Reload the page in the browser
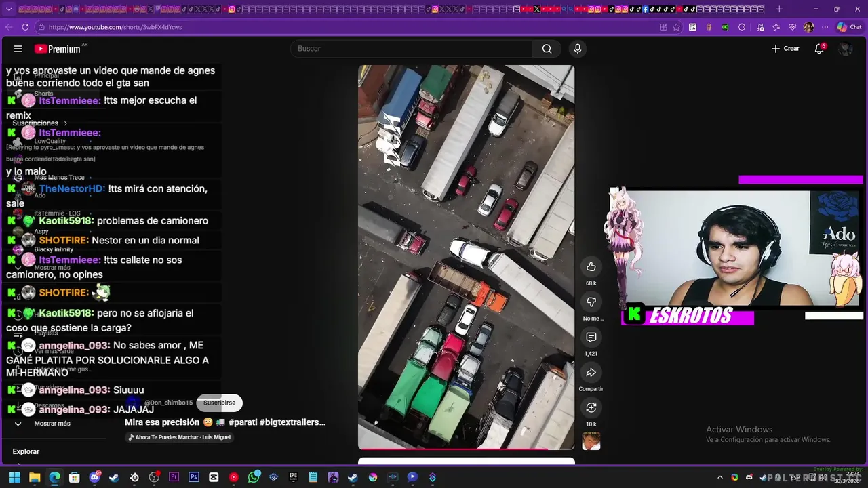 pyautogui.click(x=25, y=27)
